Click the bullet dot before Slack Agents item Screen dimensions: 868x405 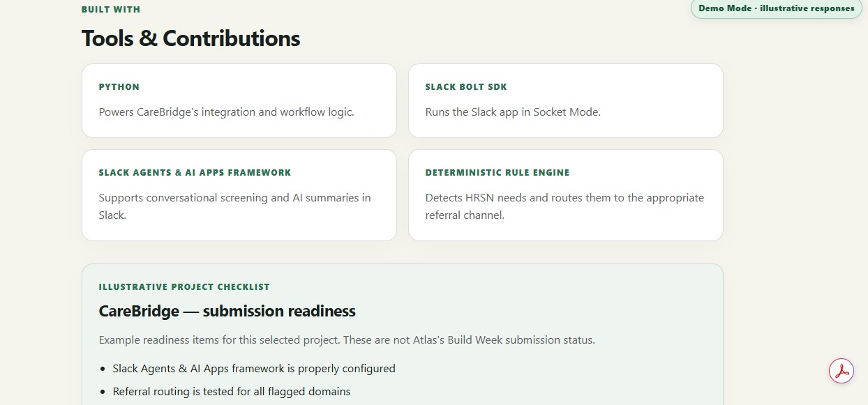[x=103, y=369]
